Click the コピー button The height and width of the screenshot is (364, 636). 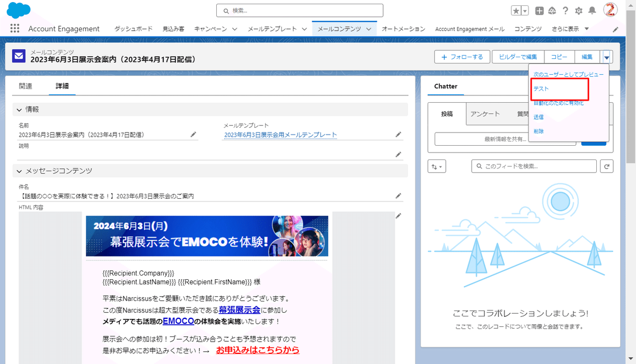[559, 57]
